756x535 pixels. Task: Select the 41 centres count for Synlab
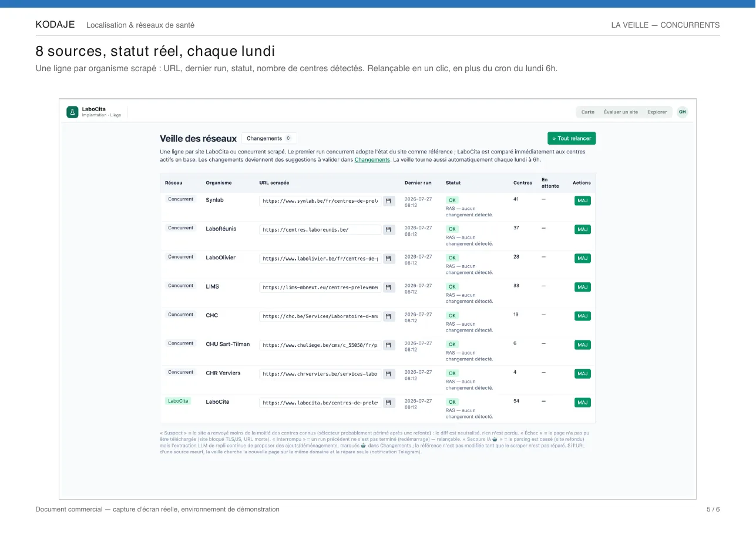tap(516, 199)
